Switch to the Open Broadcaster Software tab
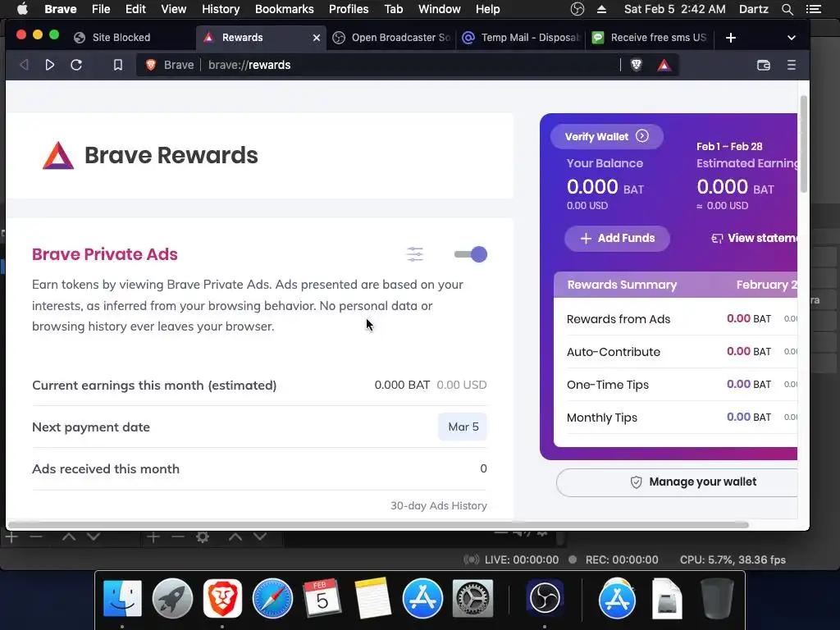 tap(391, 38)
